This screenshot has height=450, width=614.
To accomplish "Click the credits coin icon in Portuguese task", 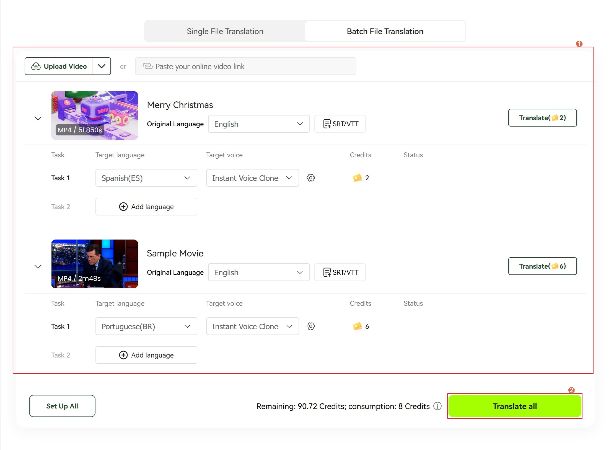I will [x=357, y=326].
